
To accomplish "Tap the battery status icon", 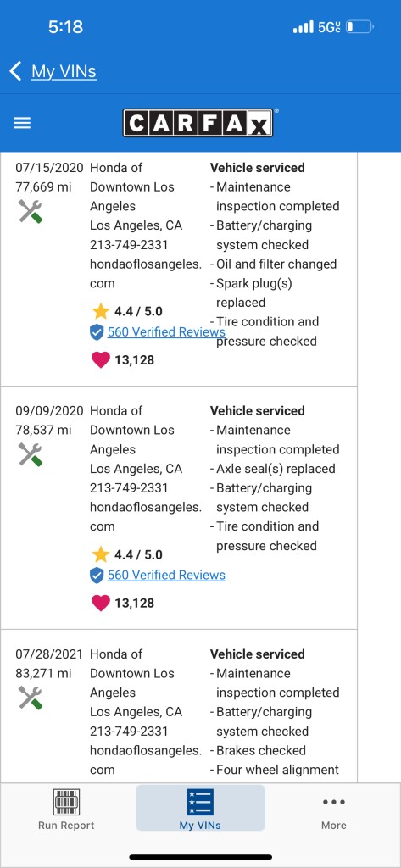I will click(x=359, y=26).
